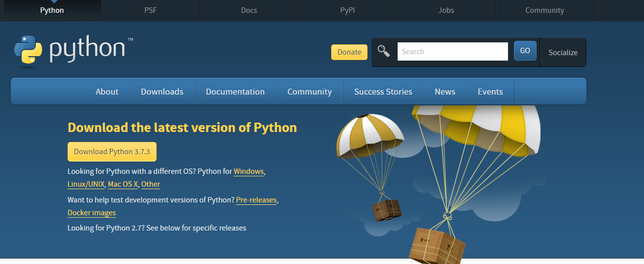Click the GO search button

pos(525,51)
